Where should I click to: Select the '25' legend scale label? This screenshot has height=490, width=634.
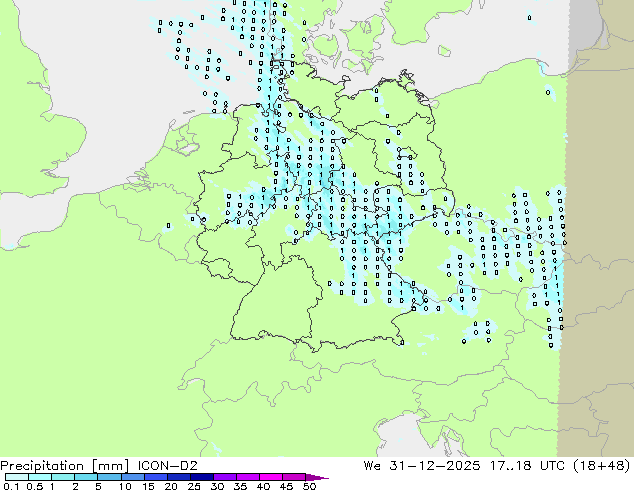tap(194, 486)
